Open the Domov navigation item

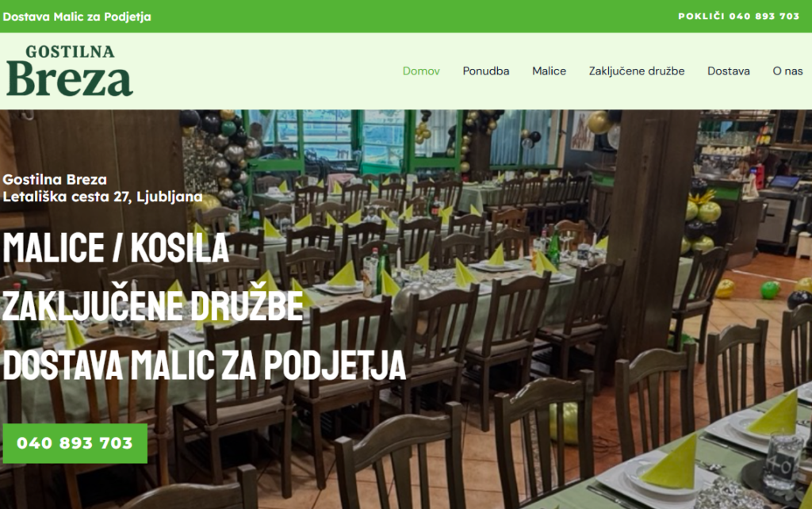pyautogui.click(x=421, y=71)
